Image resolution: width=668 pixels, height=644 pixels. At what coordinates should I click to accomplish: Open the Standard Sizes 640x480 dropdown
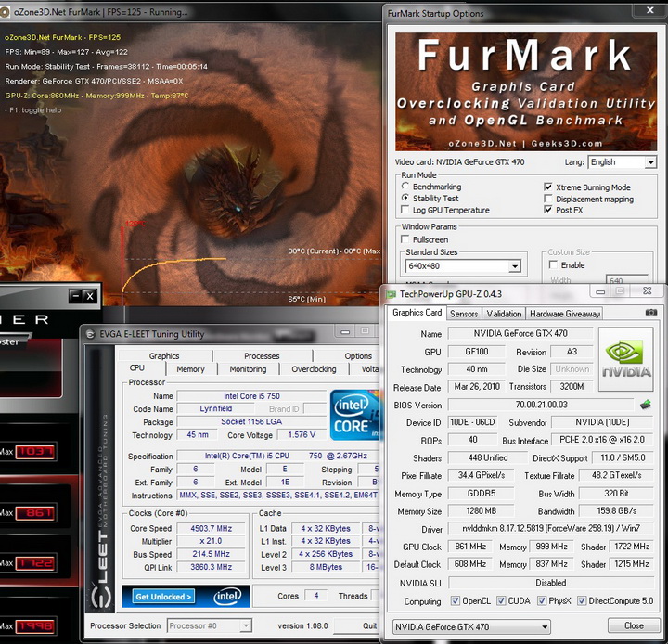click(x=463, y=266)
